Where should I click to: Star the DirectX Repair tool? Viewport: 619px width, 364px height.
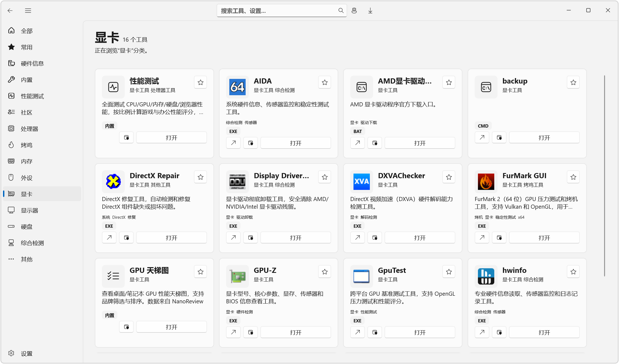point(200,177)
